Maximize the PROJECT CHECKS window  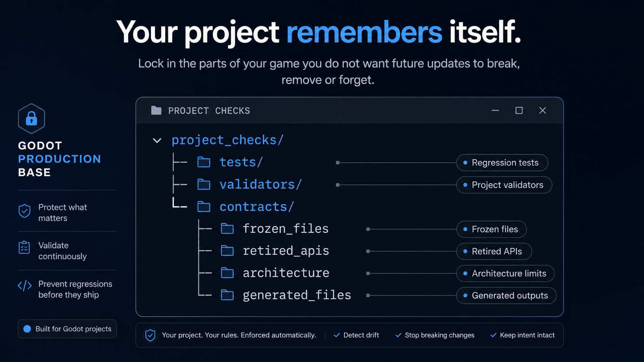[519, 111]
